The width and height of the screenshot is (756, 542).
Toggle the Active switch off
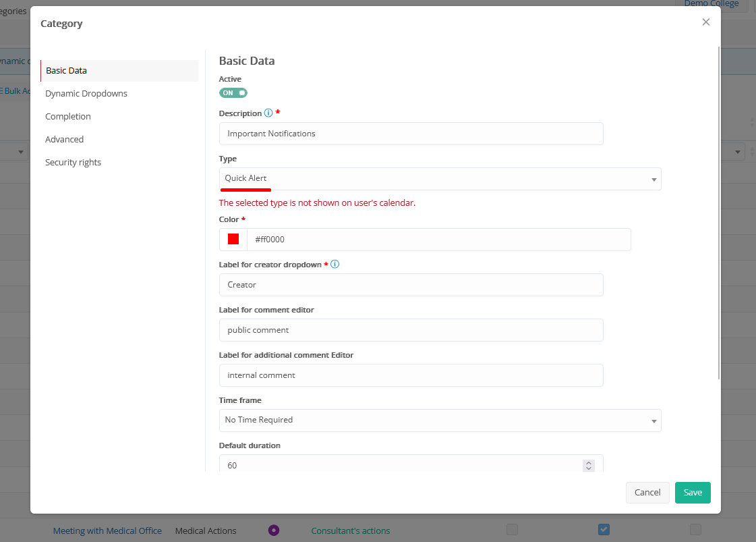point(233,93)
